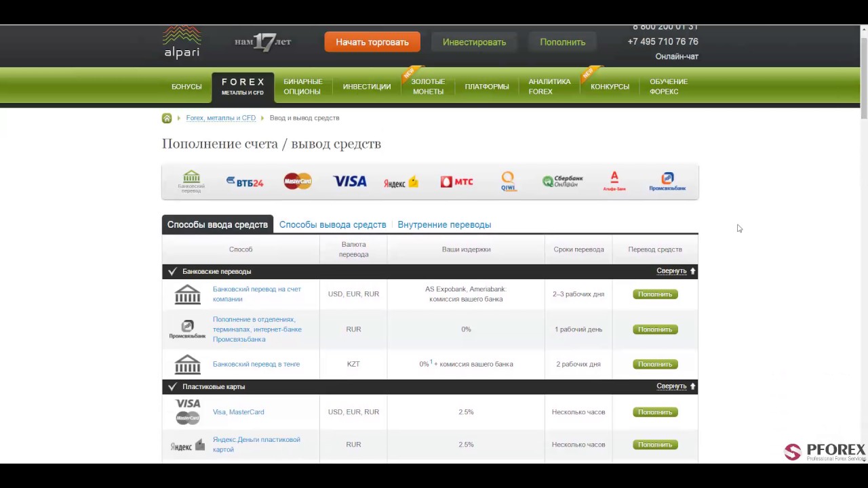Click Пополнить for company account bank transfer
This screenshot has height=488, width=868.
coord(655,294)
